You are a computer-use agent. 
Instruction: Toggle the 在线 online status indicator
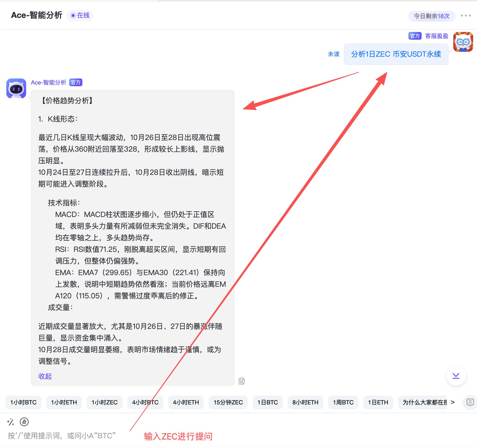pos(80,15)
